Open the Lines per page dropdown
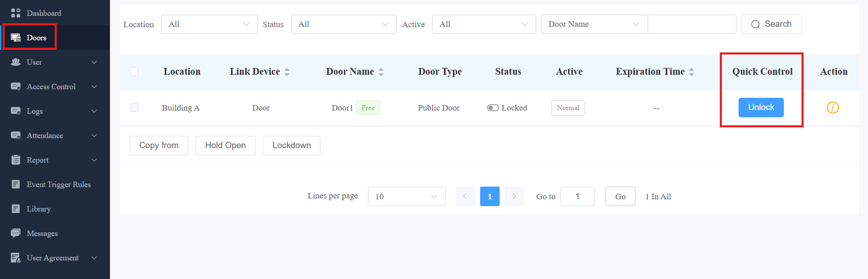The width and height of the screenshot is (868, 279). 406,196
